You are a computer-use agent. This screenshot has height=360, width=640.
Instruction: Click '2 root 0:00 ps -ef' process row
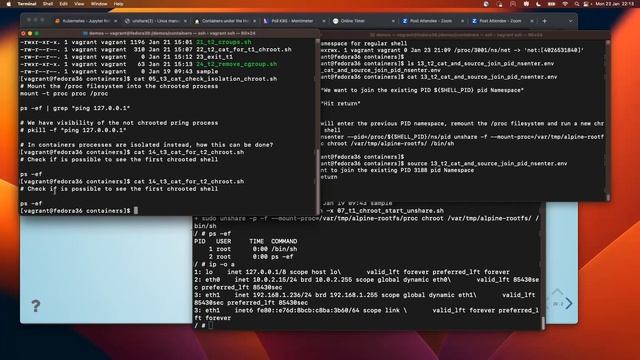(251, 257)
